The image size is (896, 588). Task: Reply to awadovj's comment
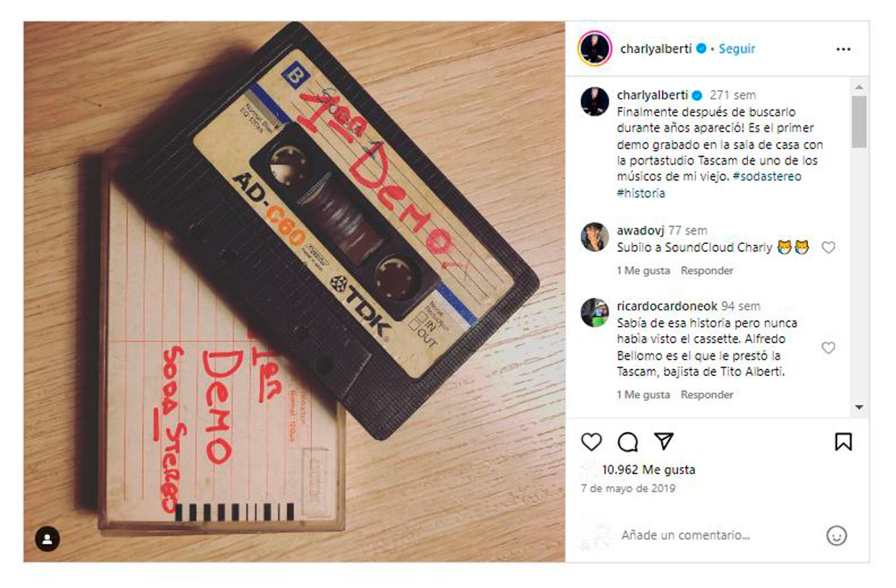point(707,270)
